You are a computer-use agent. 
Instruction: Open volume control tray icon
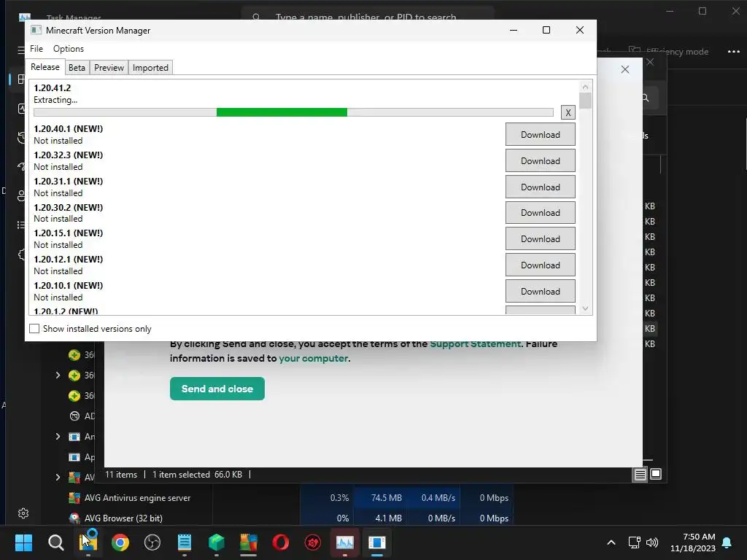[652, 542]
